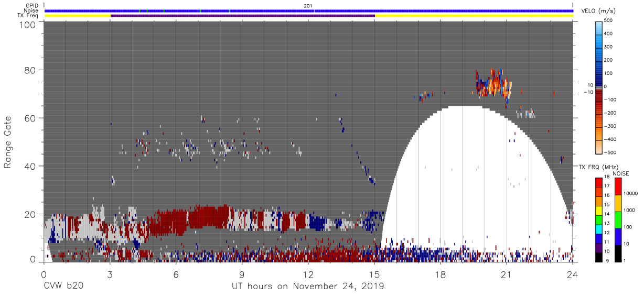The image size is (644, 297).
Task: Pick the black swatch in the NOISE legend
Action: [x=618, y=252]
